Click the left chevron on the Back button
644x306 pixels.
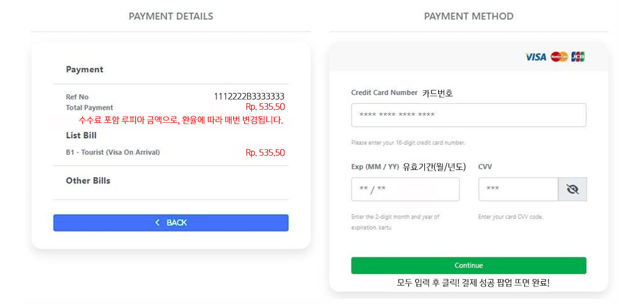(x=158, y=223)
